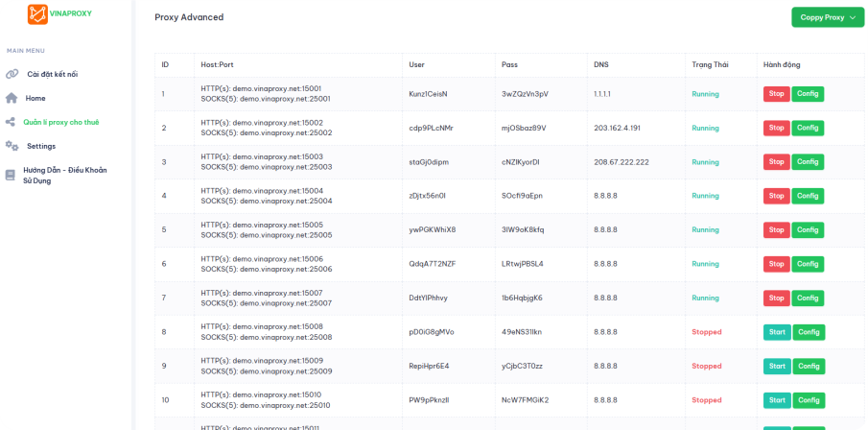Open Config for user staGj0dipm
Viewport: 868px width, 430px height.
coord(808,162)
